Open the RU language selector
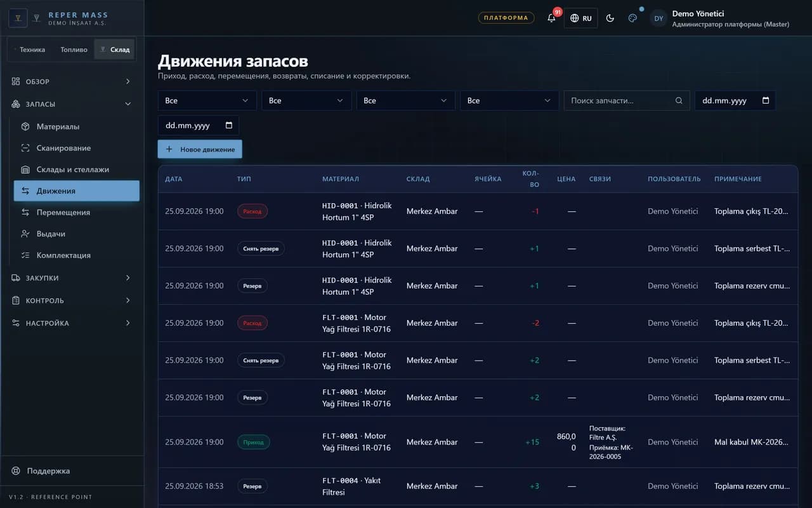The image size is (812, 508). point(580,18)
